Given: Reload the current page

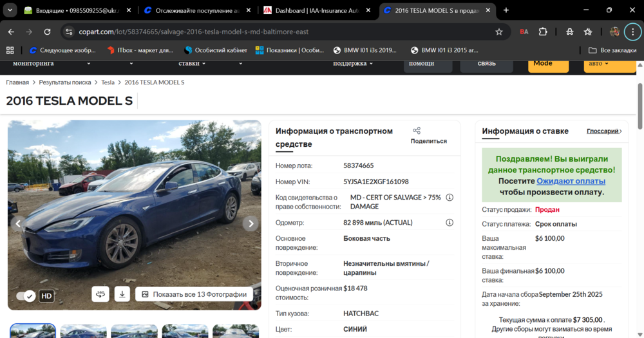Looking at the screenshot, I should coord(47,32).
